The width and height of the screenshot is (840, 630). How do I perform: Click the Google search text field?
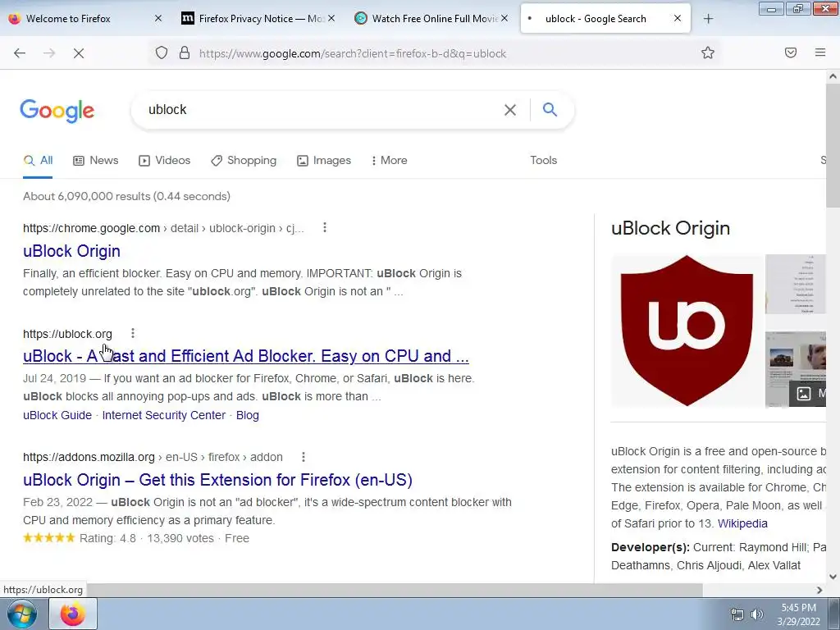click(322, 110)
